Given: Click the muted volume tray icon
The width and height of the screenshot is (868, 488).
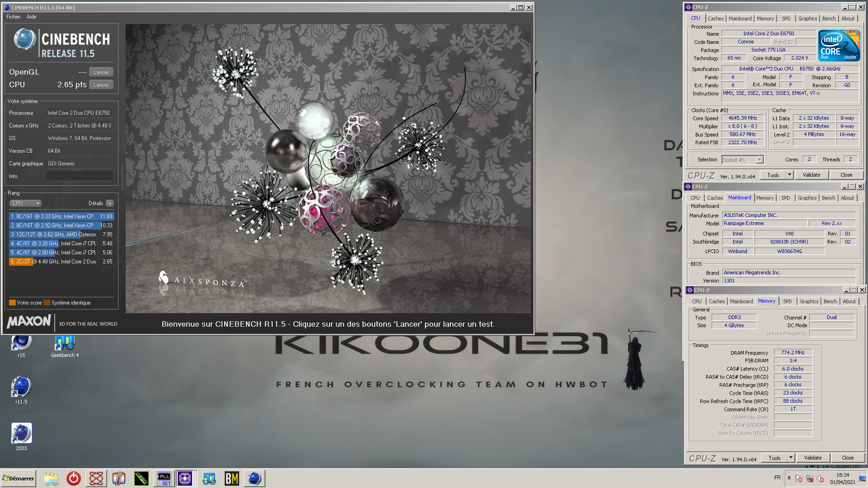Looking at the screenshot, I should pyautogui.click(x=821, y=479).
